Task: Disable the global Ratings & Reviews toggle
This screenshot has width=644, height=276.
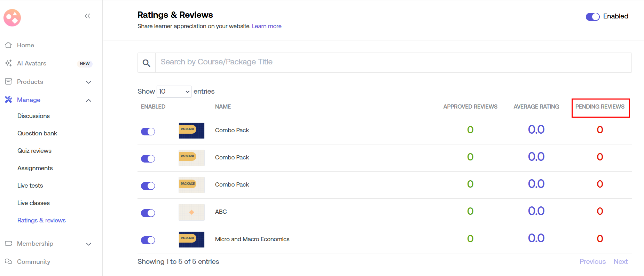Action: tap(592, 17)
